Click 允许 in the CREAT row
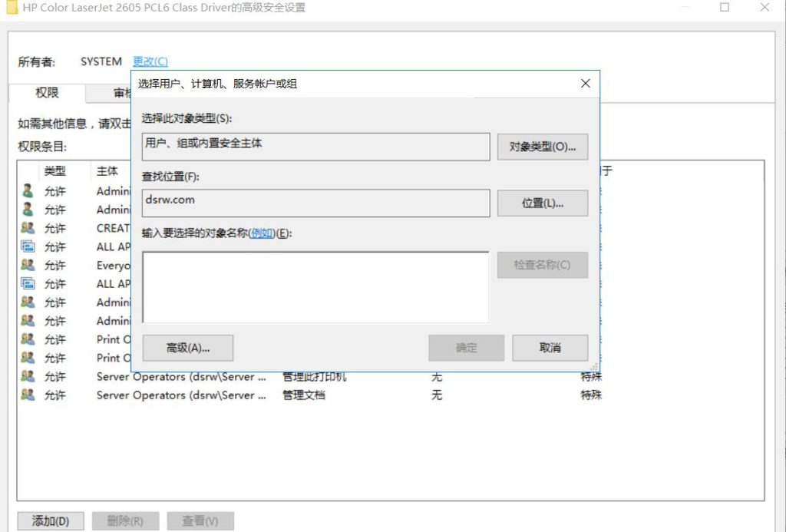 tap(55, 228)
